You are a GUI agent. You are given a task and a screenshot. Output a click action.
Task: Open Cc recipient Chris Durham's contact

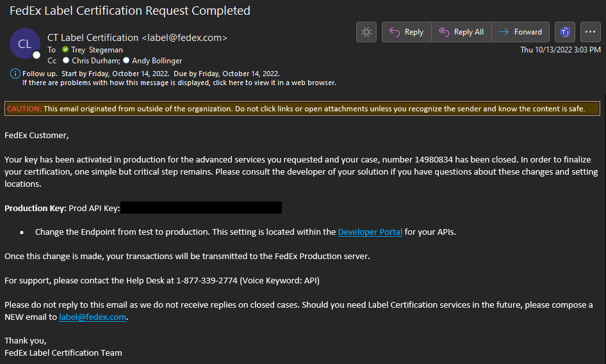point(96,61)
